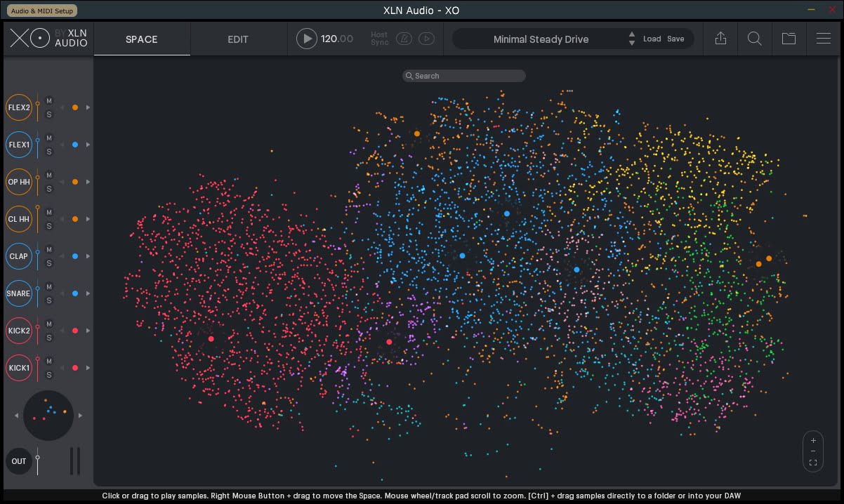Image resolution: width=844 pixels, height=504 pixels.
Task: Click the OUT master volume slider
Action: pyautogui.click(x=38, y=461)
